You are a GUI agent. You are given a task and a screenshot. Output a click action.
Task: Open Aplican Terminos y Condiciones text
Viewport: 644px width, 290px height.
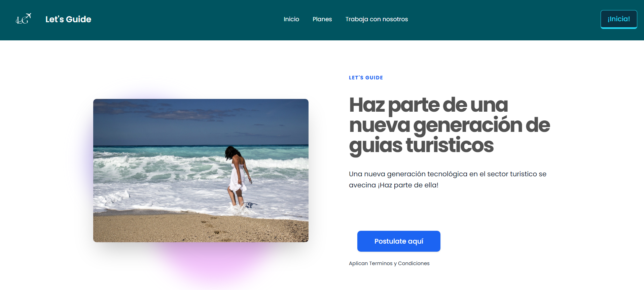click(389, 263)
